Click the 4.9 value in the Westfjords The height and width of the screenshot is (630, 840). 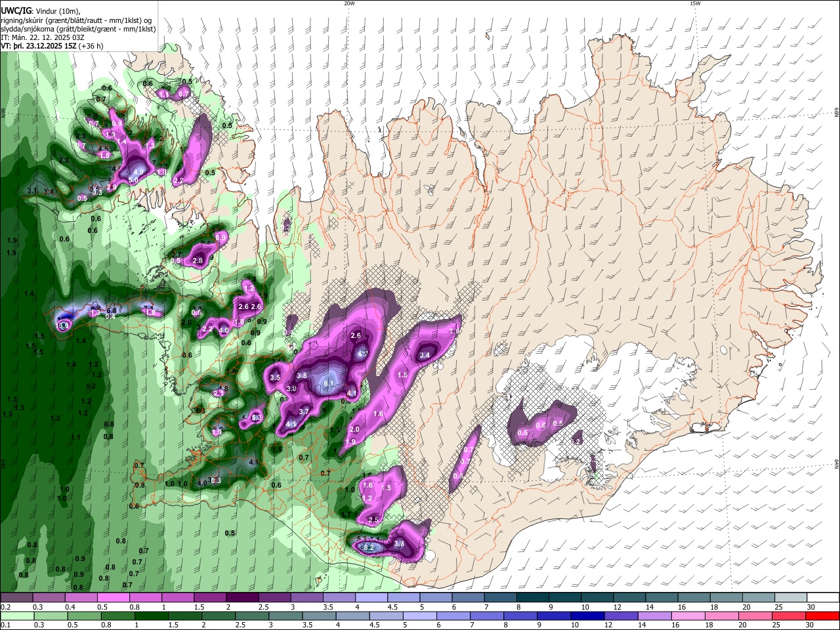[138, 172]
